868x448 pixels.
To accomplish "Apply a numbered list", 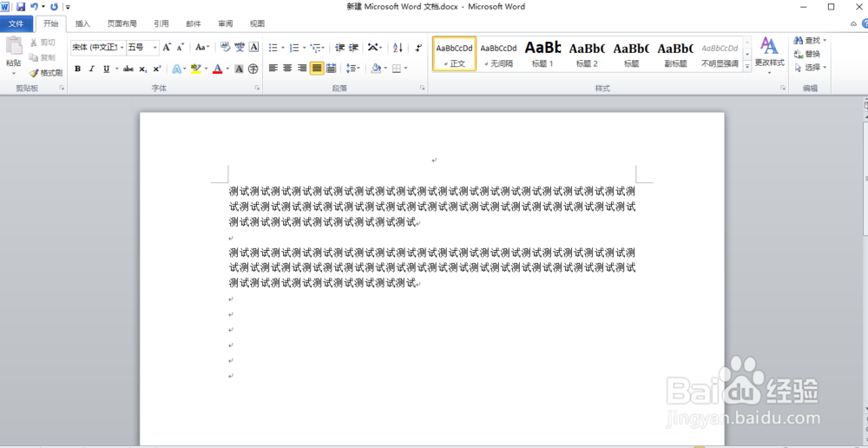I will pos(294,48).
